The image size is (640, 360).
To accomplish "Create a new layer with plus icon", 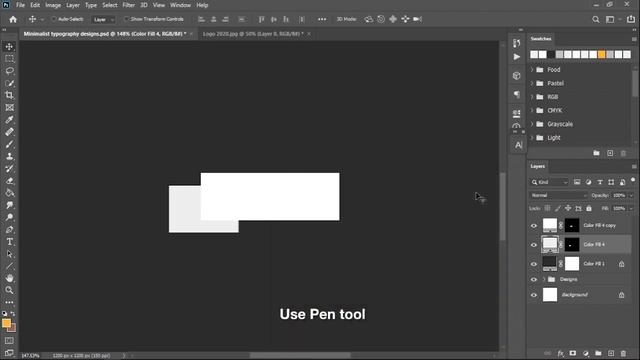I will tap(611, 353).
